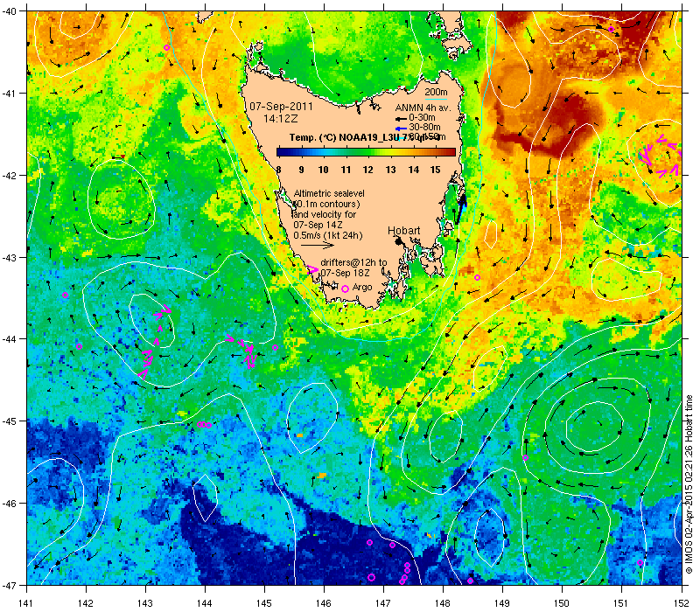Click the latitude axis label '-40'
700x612 pixels.
click(9, 11)
